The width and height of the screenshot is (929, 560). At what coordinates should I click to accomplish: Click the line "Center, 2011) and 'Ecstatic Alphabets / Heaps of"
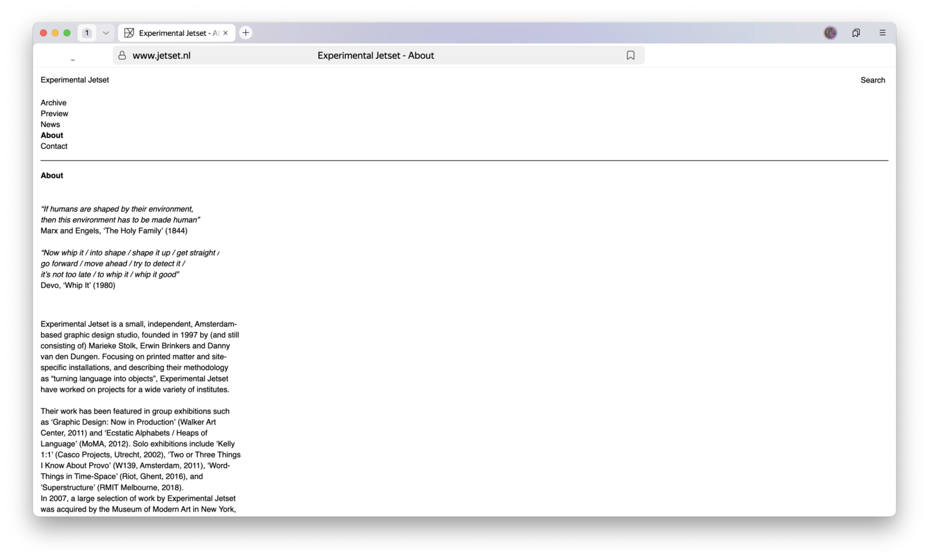click(x=124, y=433)
